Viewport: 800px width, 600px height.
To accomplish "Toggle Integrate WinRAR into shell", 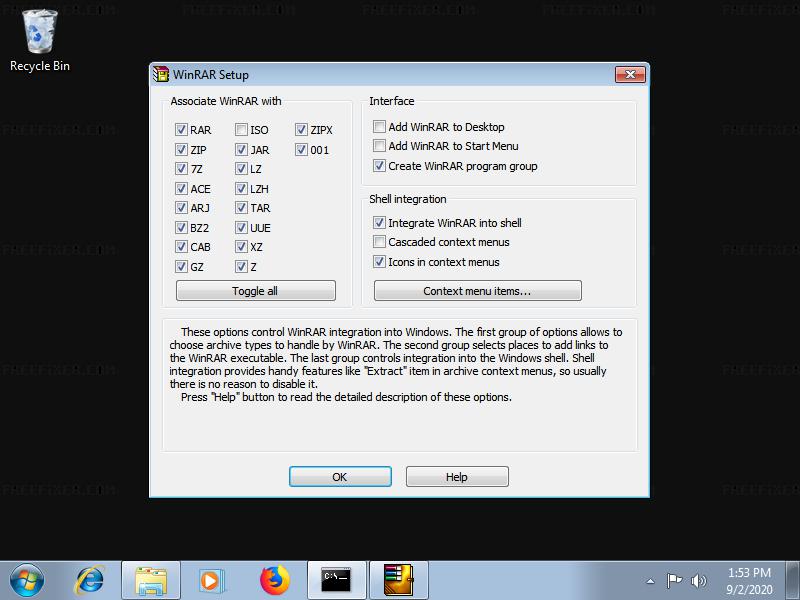I will click(x=379, y=222).
